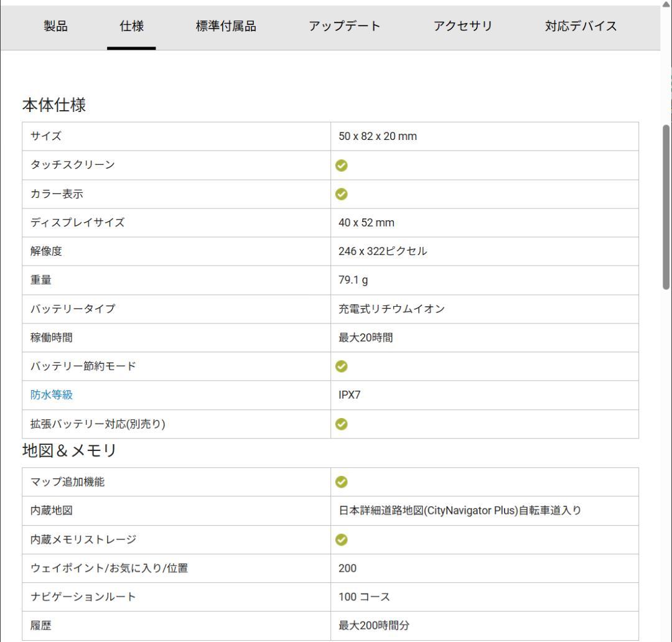Open the アクセサリ tab
Image resolution: width=672 pixels, height=642 pixels.
pos(463,26)
